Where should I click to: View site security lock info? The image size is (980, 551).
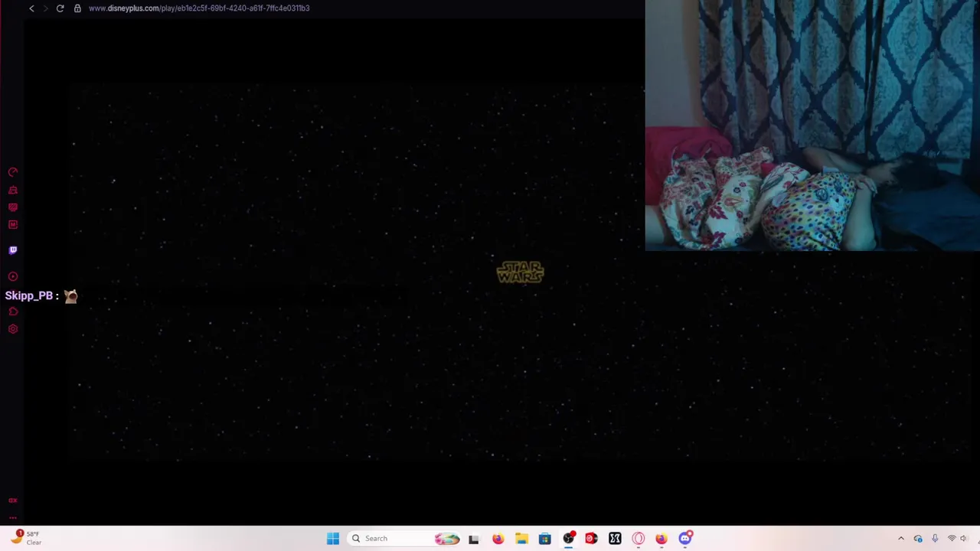click(77, 8)
